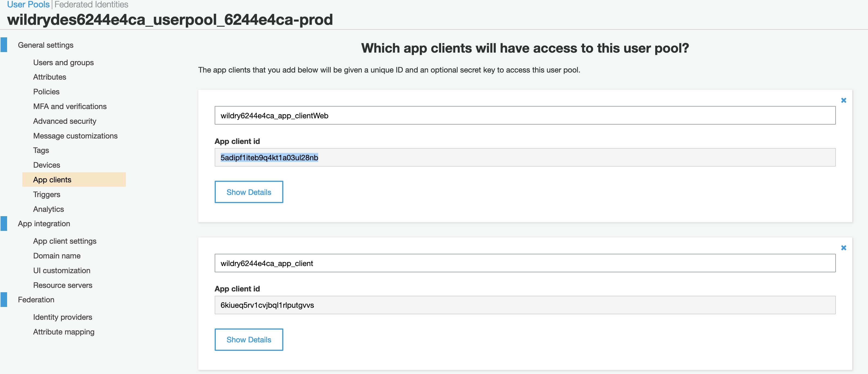Screen dimensions: 868x374
Task: Select Advanced security in sidebar
Action: (65, 121)
